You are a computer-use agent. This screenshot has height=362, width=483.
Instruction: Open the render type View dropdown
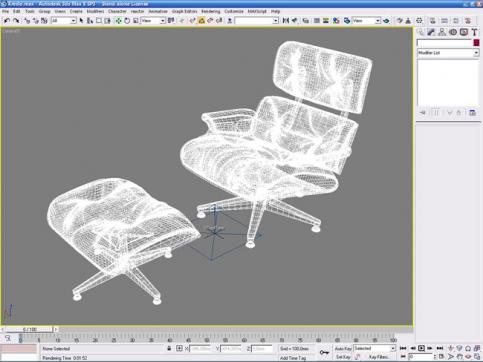(366, 21)
